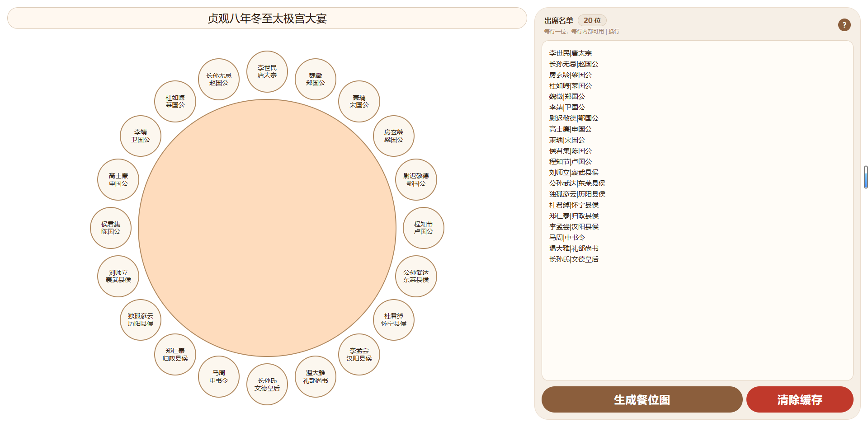Select the 程知节 卢国公 seat
This screenshot has height=427, width=868.
(x=424, y=228)
